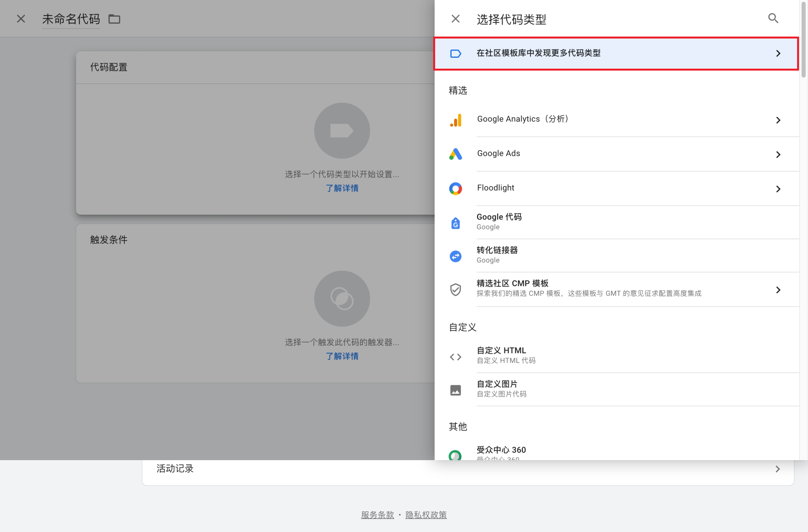
Task: Click the CMP 模板 shield icon
Action: click(x=455, y=289)
